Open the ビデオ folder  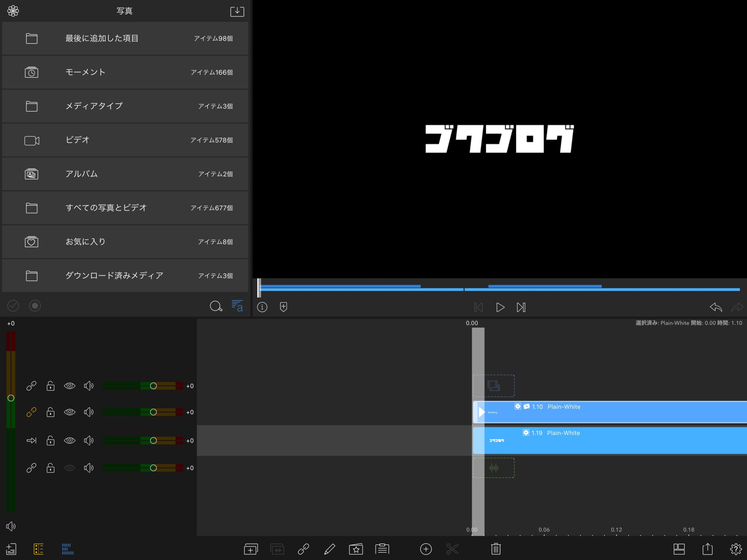pos(125,140)
